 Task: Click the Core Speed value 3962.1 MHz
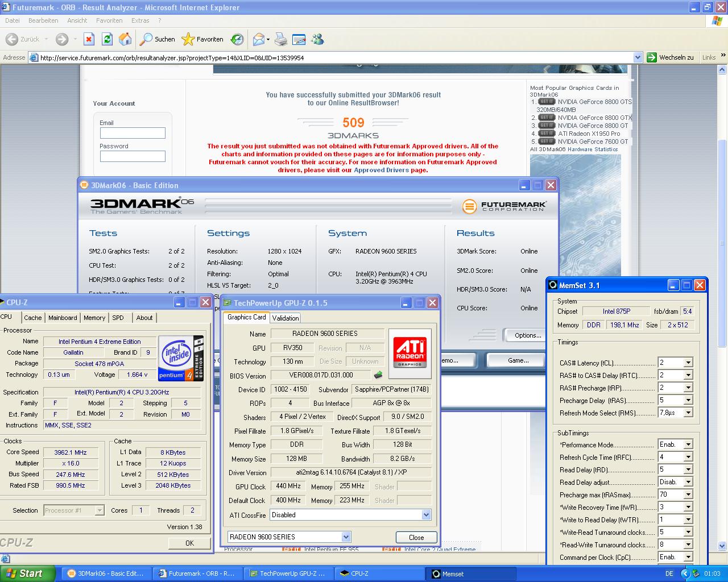coord(71,452)
